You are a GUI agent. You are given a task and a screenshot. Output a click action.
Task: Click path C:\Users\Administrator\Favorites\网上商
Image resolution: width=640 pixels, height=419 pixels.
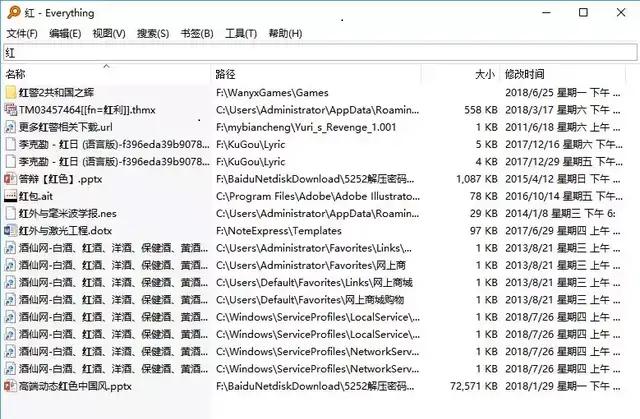311,265
